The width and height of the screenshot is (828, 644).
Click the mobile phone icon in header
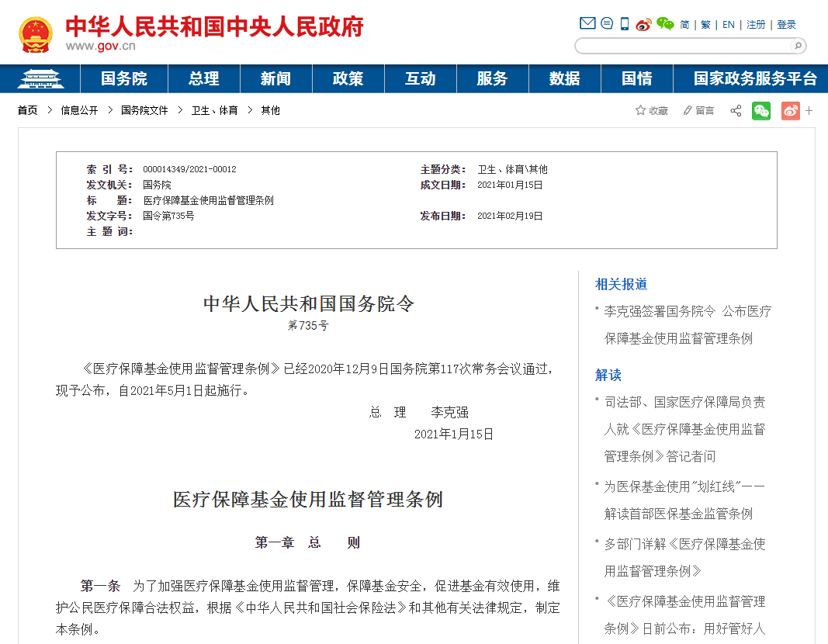pos(625,24)
